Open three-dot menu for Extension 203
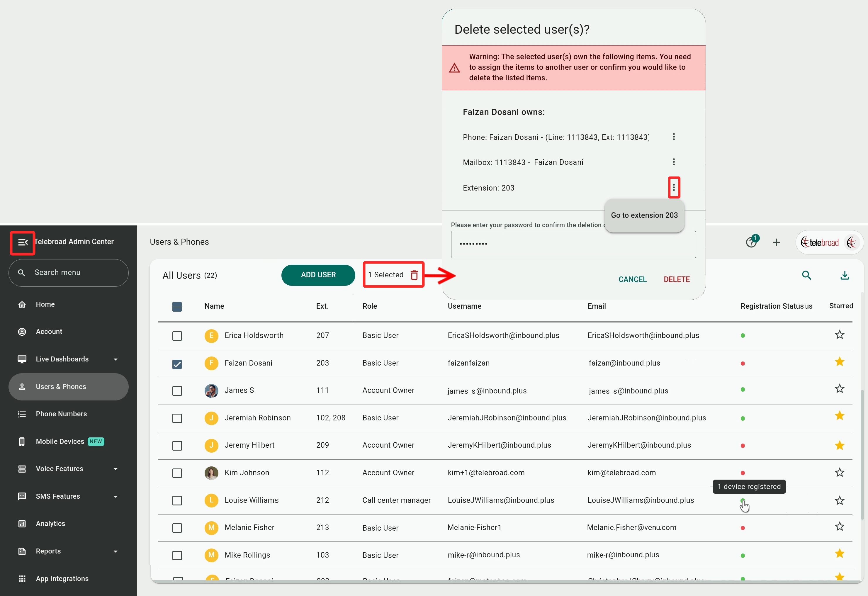This screenshot has height=596, width=868. [x=673, y=187]
